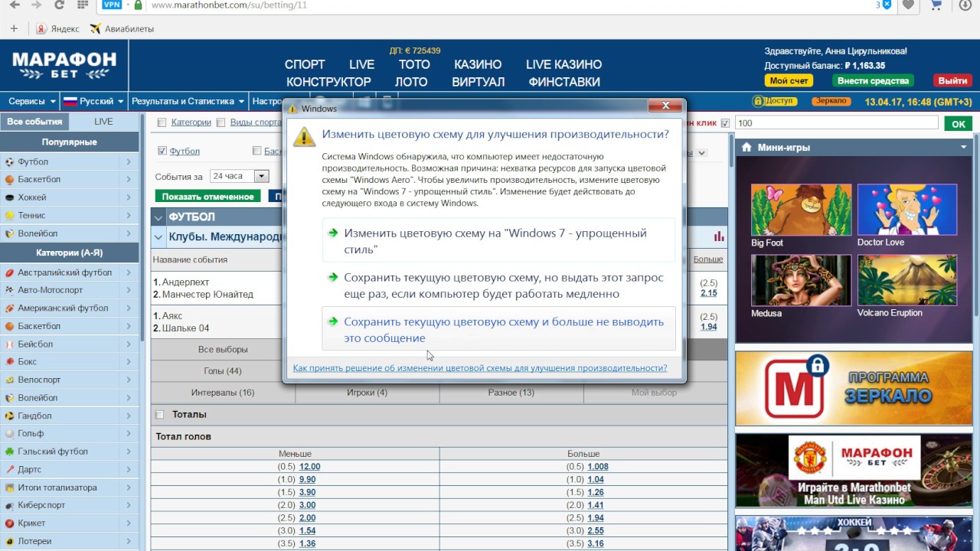
Task: Open the СПОРТ top menu
Action: pos(305,64)
